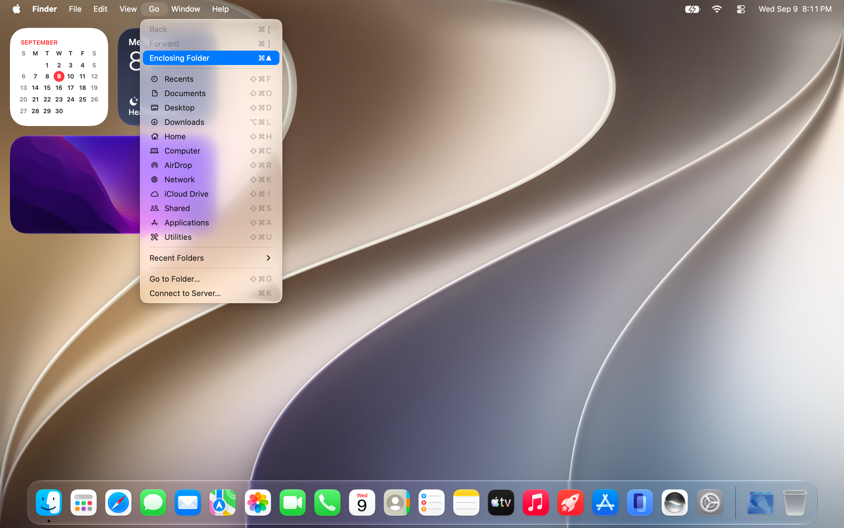This screenshot has width=844, height=528.
Task: Open the Messages app in Dock
Action: [153, 503]
